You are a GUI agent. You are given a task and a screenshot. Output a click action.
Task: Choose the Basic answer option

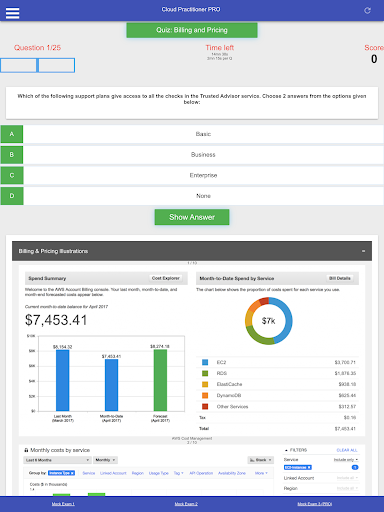click(203, 134)
